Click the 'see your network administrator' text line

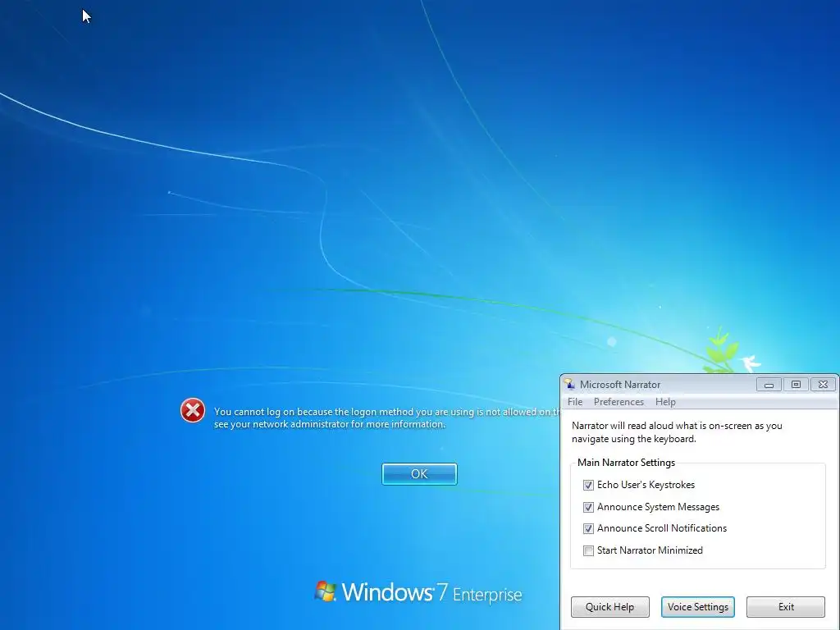[x=330, y=424]
